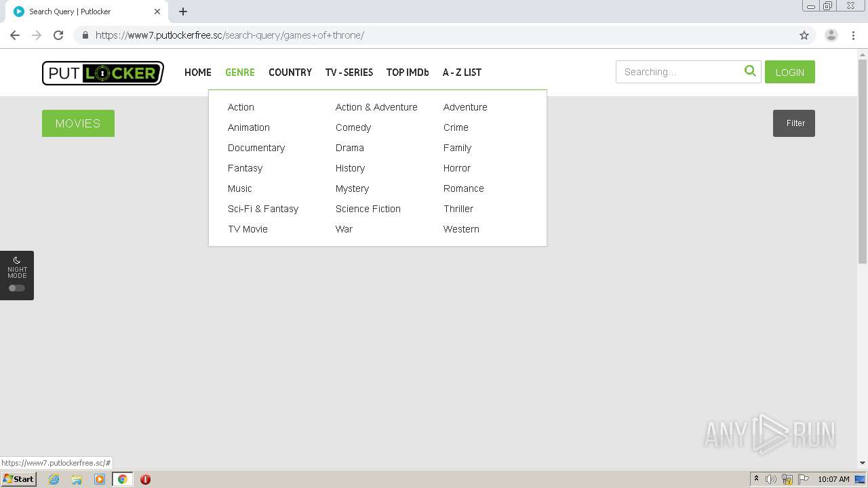Select Music genre
Viewport: 868px width, 488px height.
coord(240,188)
